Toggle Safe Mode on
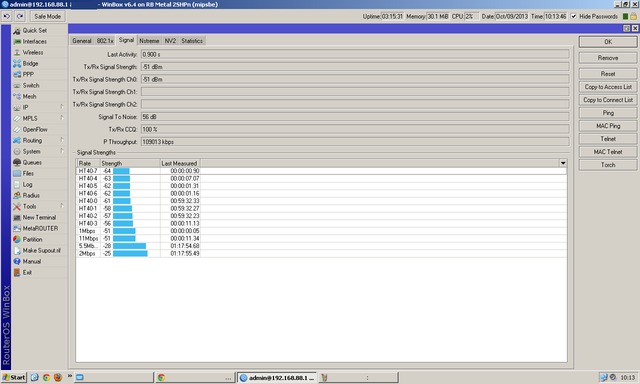This screenshot has width=640, height=384. (47, 16)
